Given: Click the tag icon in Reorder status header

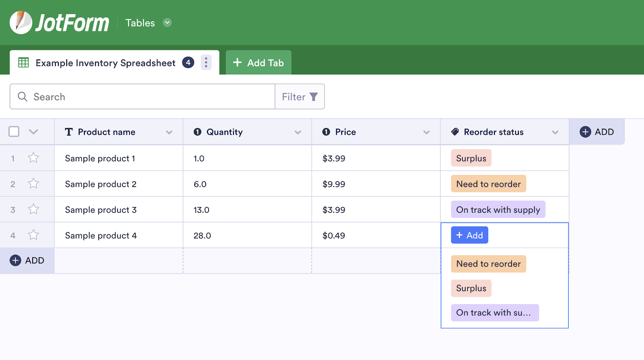Looking at the screenshot, I should 455,132.
